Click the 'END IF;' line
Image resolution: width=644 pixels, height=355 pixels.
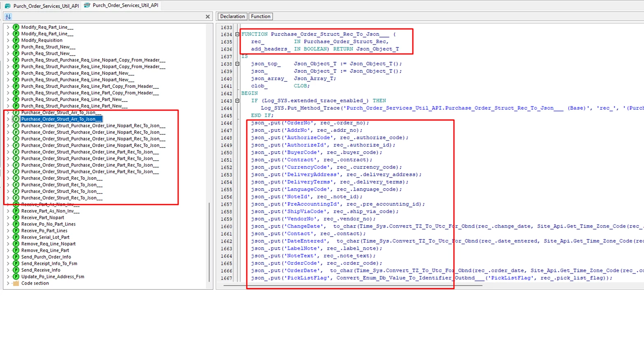coord(262,115)
